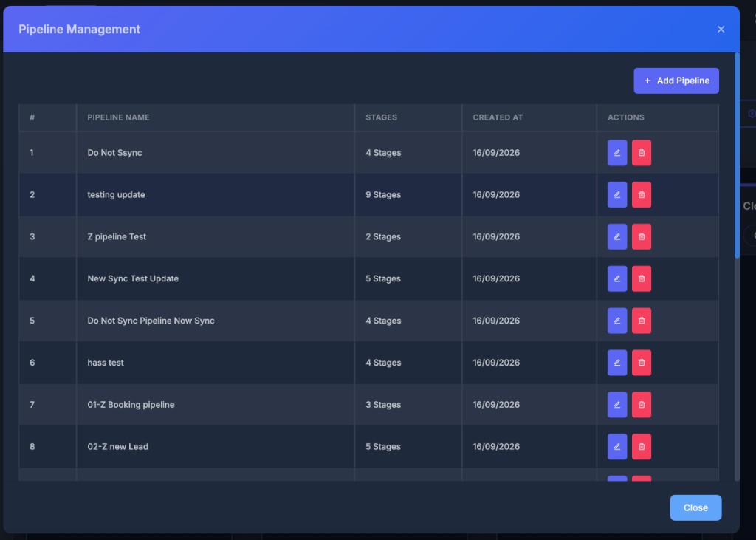Delete the 02-Z new Lead pipeline

click(642, 446)
